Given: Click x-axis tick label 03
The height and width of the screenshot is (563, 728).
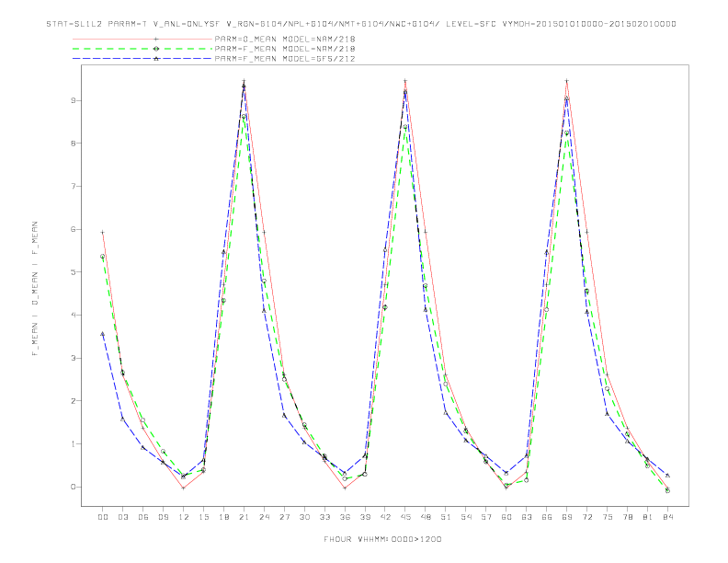Looking at the screenshot, I should point(122,517).
